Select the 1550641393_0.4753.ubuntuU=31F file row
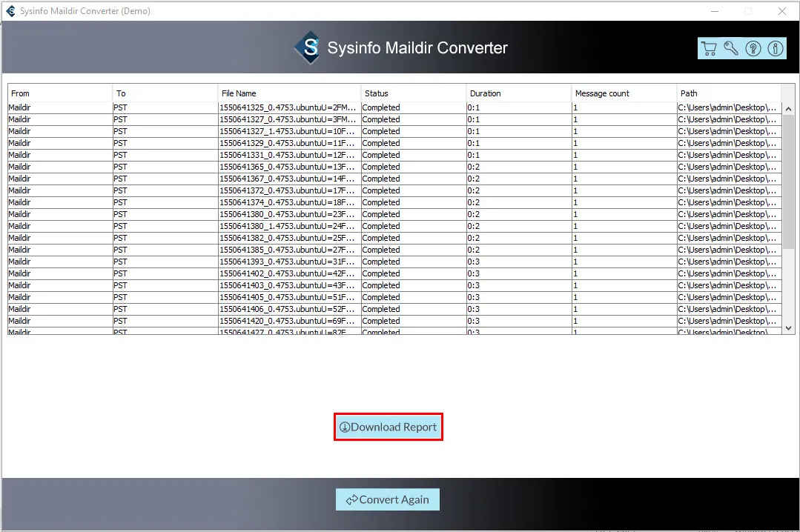The width and height of the screenshot is (800, 532). coord(288,262)
